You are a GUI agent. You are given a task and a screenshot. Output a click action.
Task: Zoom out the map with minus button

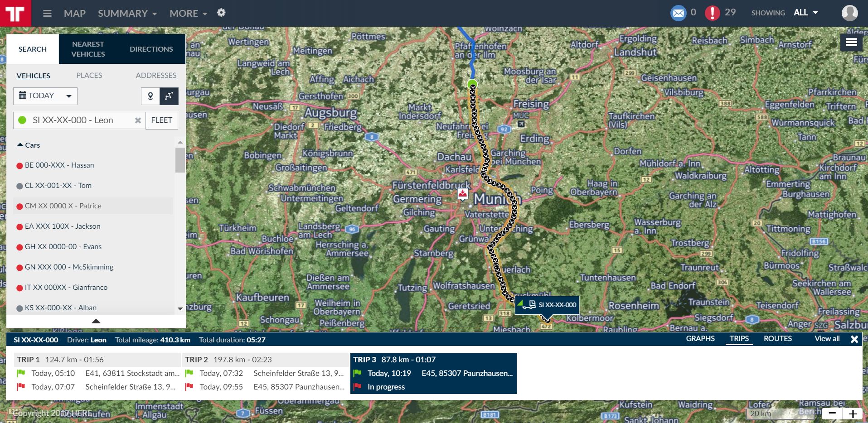pos(832,413)
